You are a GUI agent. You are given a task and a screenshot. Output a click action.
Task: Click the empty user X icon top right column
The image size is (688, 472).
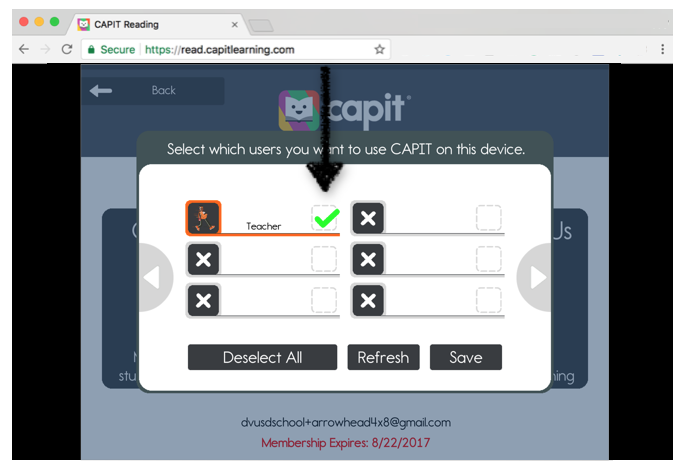pyautogui.click(x=368, y=218)
